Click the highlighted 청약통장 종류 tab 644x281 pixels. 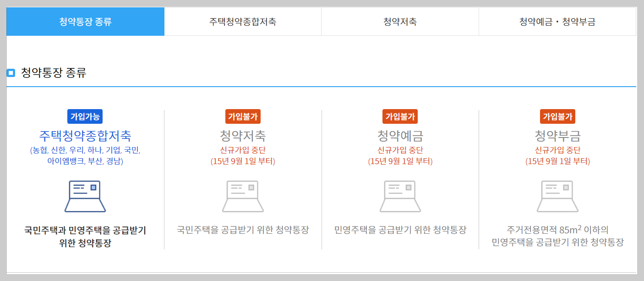tap(85, 21)
